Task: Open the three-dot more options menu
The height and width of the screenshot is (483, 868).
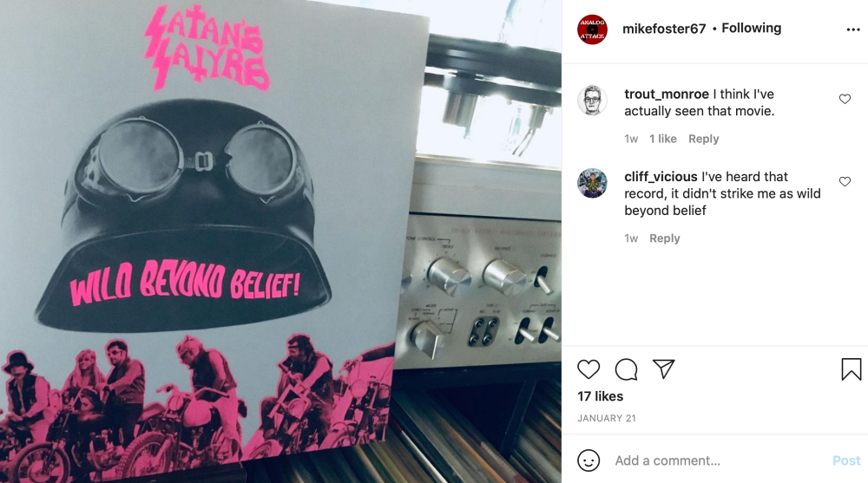Action: [x=853, y=29]
